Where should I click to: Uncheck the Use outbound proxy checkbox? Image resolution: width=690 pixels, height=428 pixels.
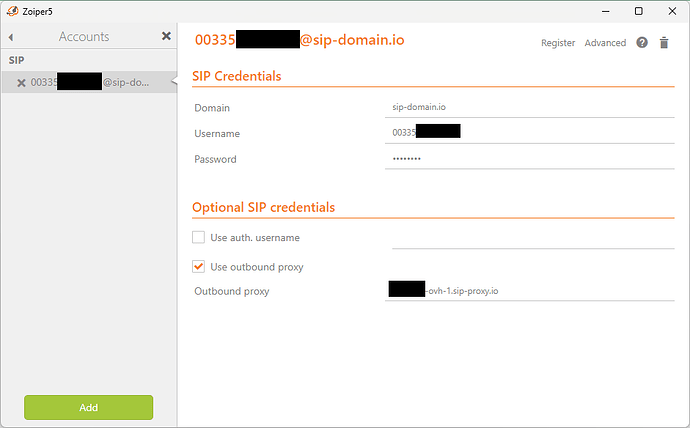198,267
